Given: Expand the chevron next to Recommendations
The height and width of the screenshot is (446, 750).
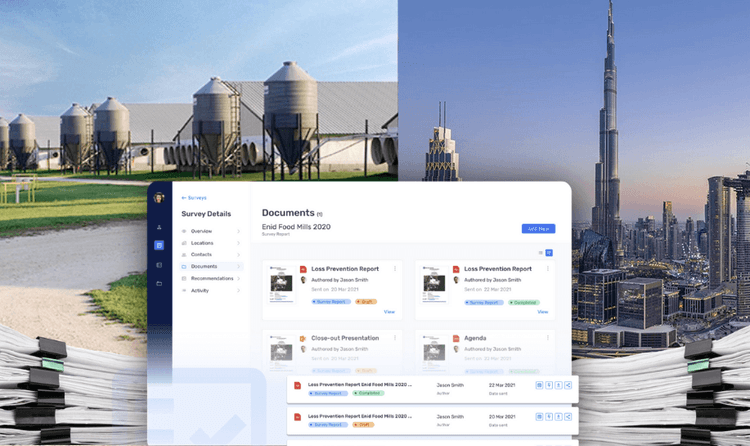Looking at the screenshot, I should (x=238, y=279).
